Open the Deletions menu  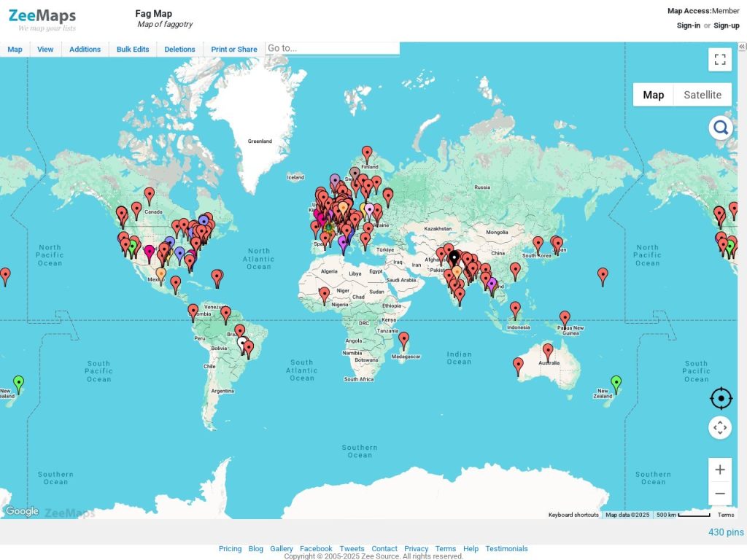(179, 50)
